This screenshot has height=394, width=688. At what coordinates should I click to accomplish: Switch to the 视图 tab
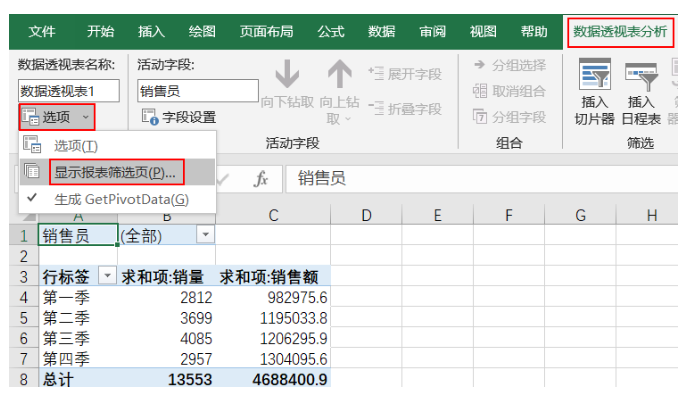tap(483, 32)
